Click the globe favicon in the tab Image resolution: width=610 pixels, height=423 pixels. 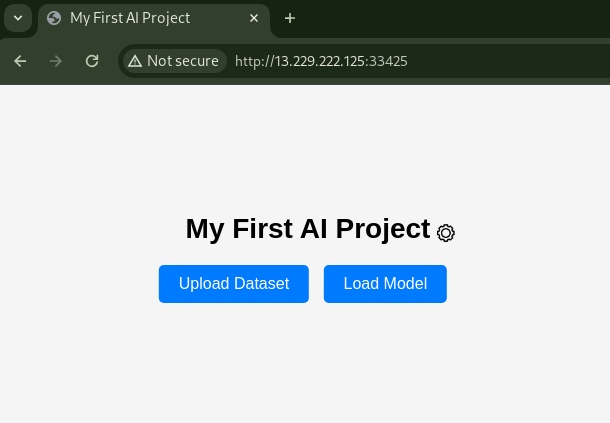(54, 18)
